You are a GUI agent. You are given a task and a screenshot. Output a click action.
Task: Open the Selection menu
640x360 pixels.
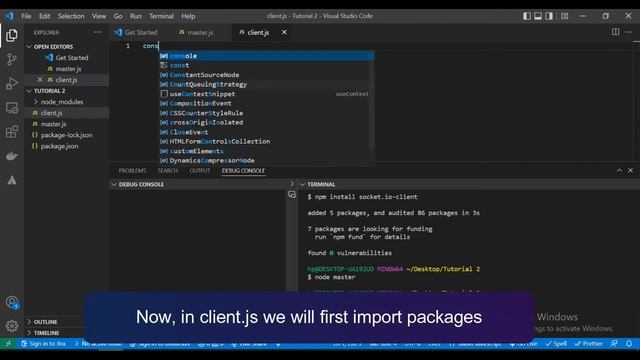point(71,16)
